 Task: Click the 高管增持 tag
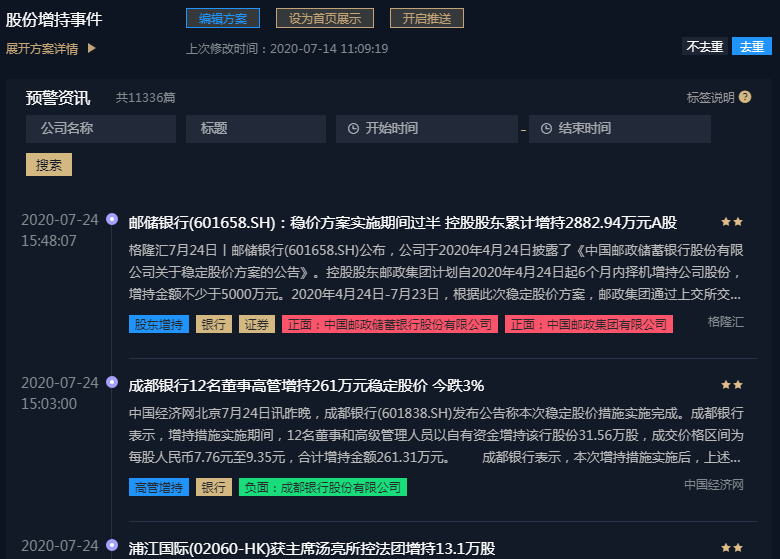click(x=159, y=487)
